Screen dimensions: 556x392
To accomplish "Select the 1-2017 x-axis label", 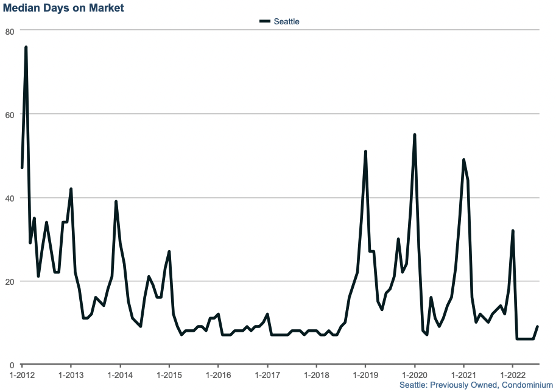I will pyautogui.click(x=267, y=375).
